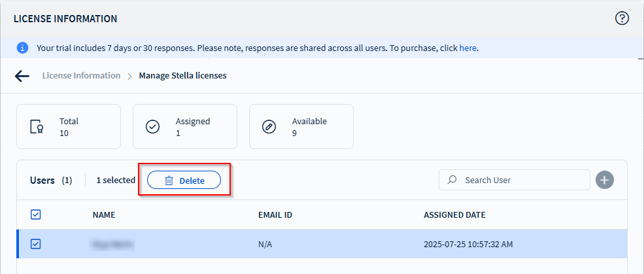The image size is (644, 274).
Task: Follow the 'here' purchase link
Action: click(467, 48)
